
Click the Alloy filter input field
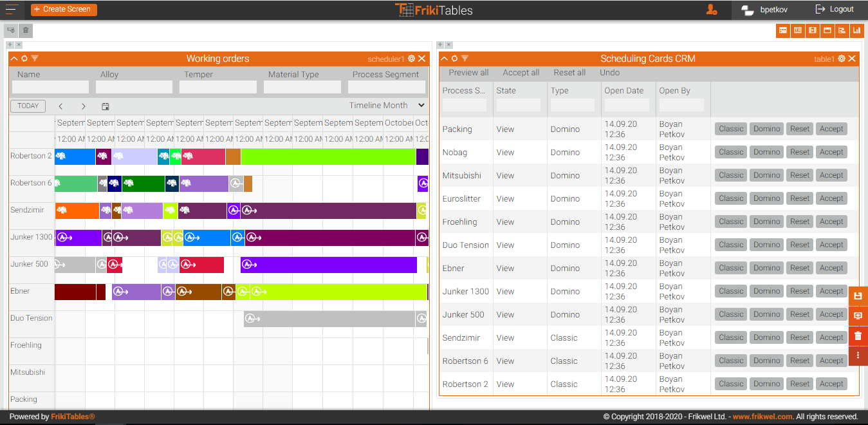pos(134,87)
